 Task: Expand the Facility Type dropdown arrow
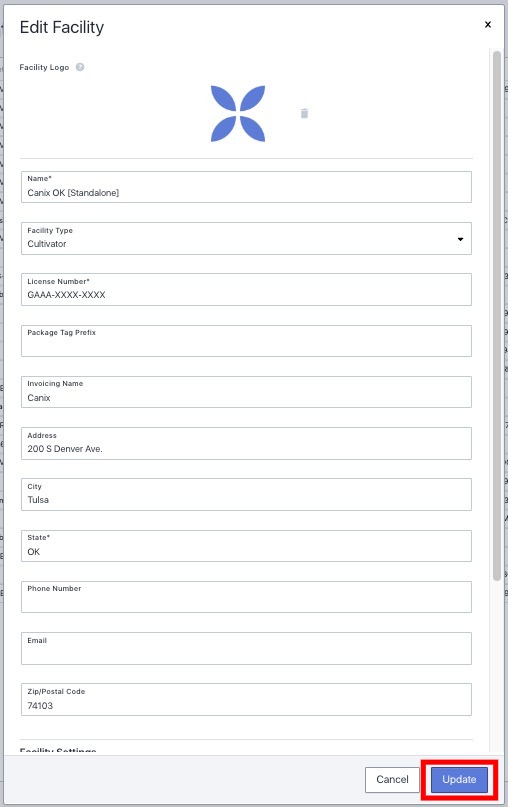coord(460,239)
